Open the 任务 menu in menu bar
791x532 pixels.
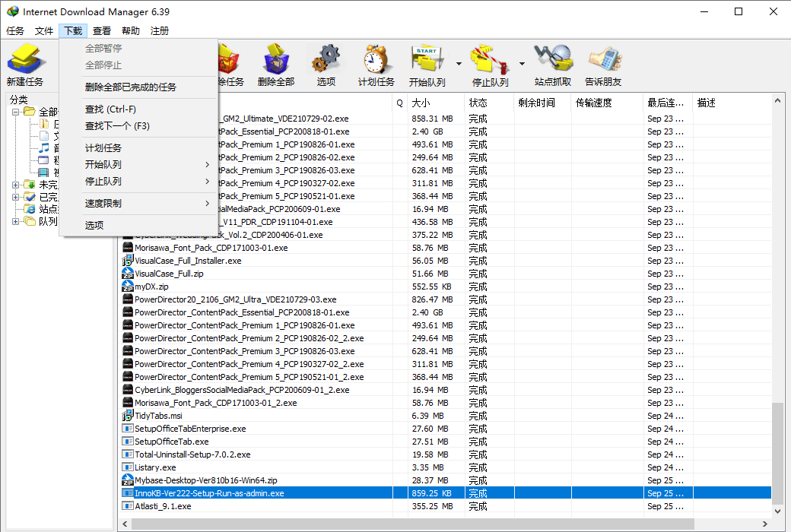tap(15, 30)
